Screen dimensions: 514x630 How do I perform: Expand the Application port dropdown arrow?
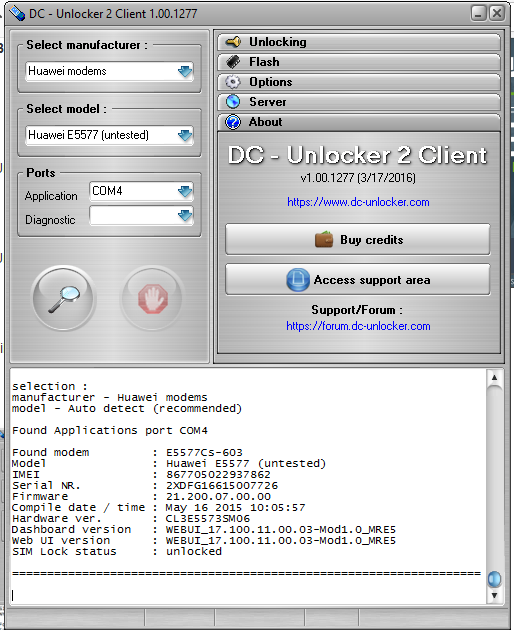pyautogui.click(x=185, y=191)
